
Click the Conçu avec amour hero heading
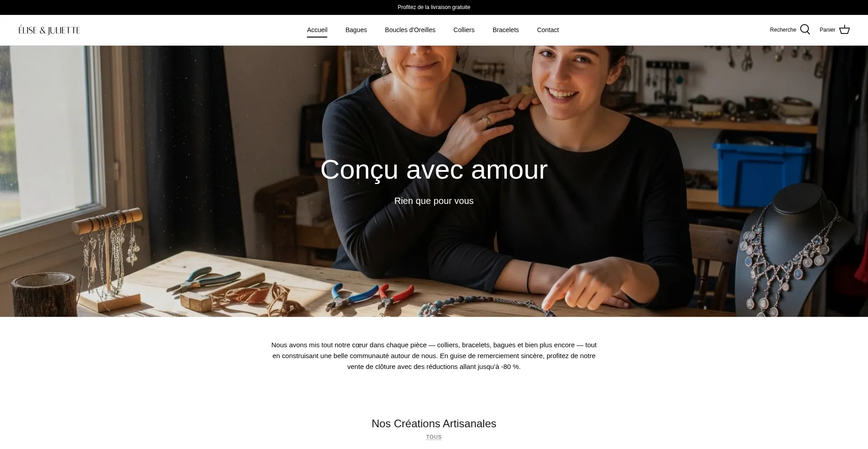(434, 170)
